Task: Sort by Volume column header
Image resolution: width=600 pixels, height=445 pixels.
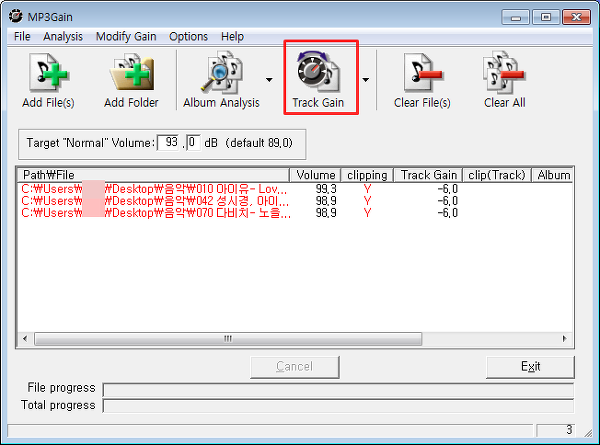Action: pos(315,175)
